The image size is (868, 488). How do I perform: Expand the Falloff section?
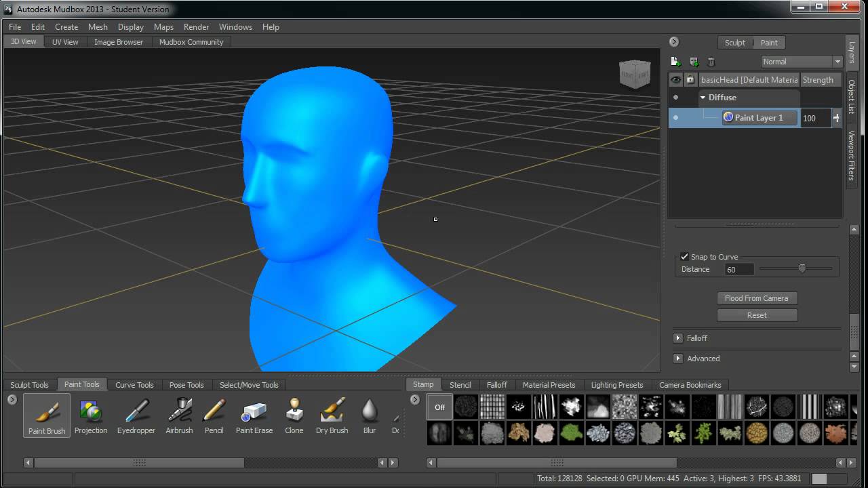pyautogui.click(x=678, y=338)
